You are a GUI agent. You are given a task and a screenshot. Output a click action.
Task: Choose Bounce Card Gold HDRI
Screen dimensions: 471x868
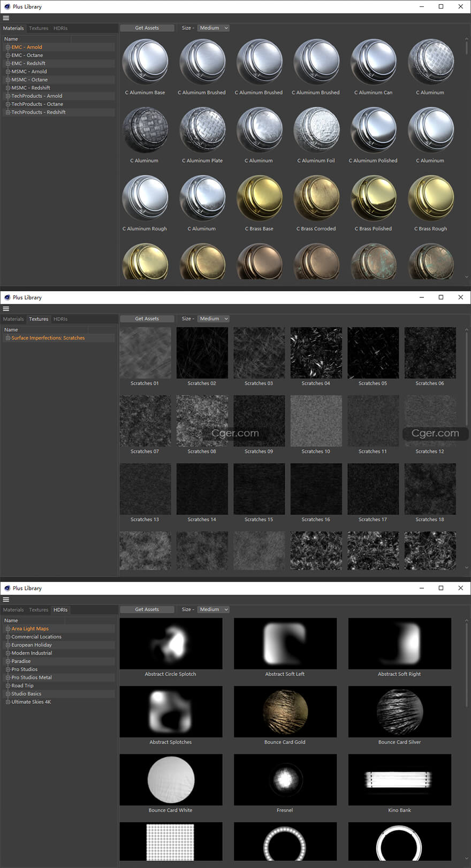pos(285,711)
